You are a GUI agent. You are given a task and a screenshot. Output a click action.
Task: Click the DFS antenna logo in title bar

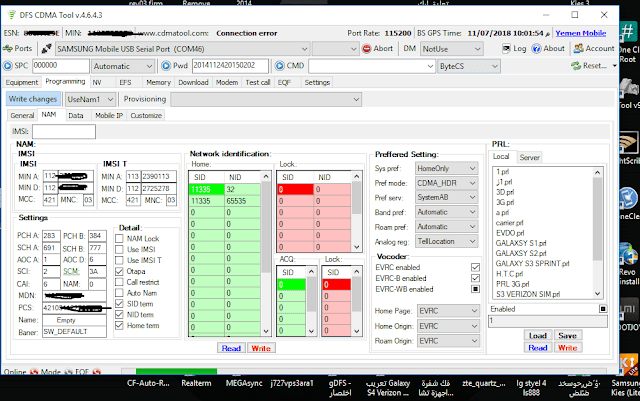[12, 15]
